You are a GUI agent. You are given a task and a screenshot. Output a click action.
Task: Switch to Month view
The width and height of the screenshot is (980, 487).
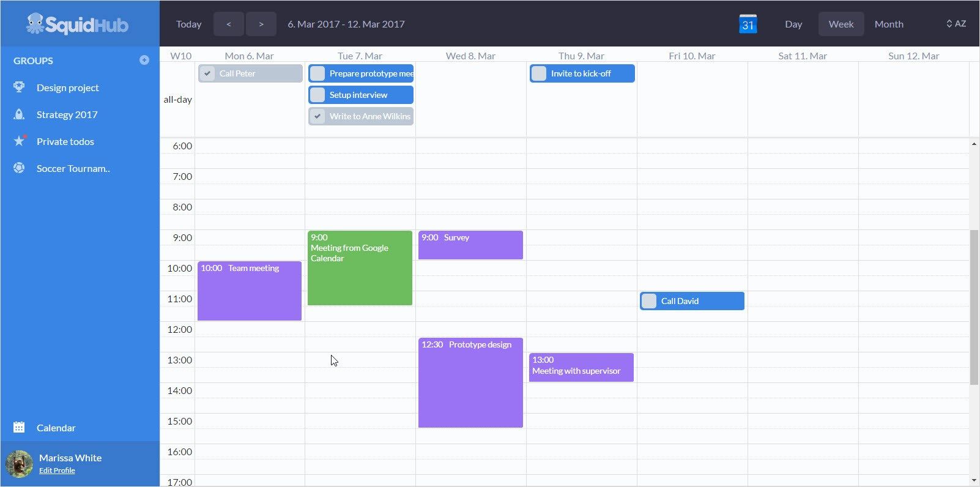889,24
